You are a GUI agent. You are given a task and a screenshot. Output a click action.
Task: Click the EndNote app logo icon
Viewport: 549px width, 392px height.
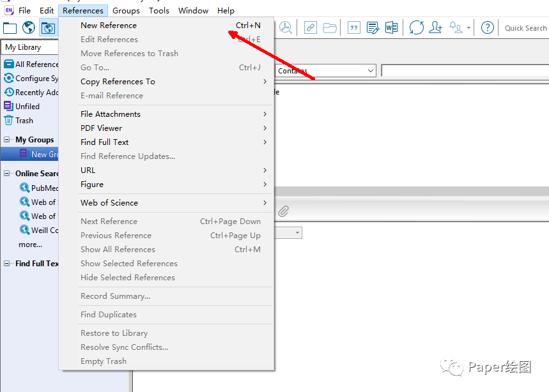(x=9, y=10)
